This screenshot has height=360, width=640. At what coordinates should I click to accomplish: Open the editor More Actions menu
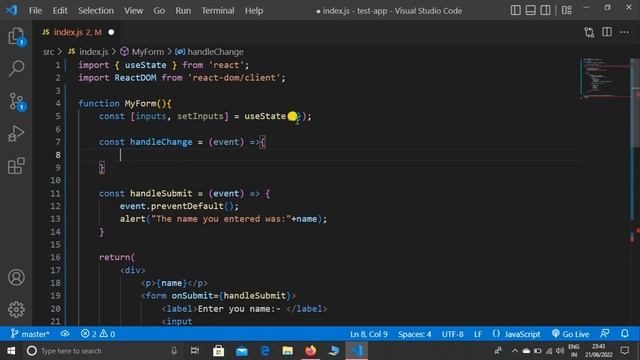(x=624, y=32)
